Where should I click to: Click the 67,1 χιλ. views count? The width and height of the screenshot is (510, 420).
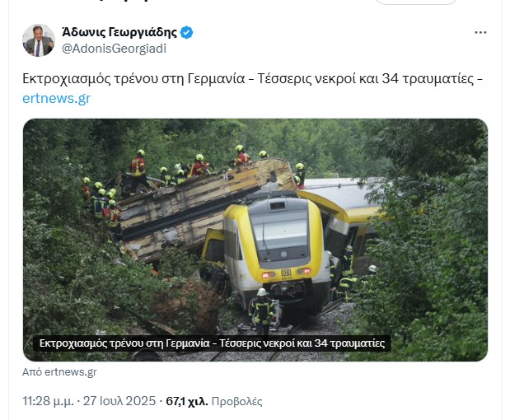point(187,402)
